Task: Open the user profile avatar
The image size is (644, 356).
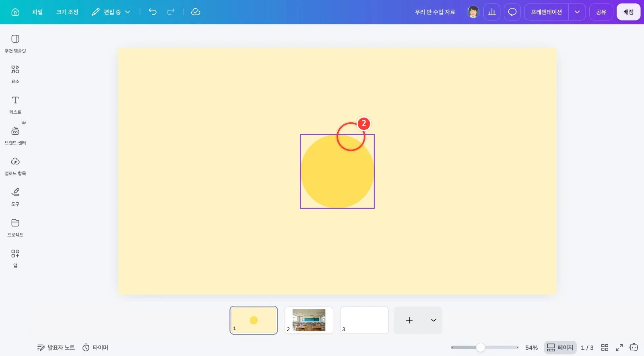Action: click(473, 12)
